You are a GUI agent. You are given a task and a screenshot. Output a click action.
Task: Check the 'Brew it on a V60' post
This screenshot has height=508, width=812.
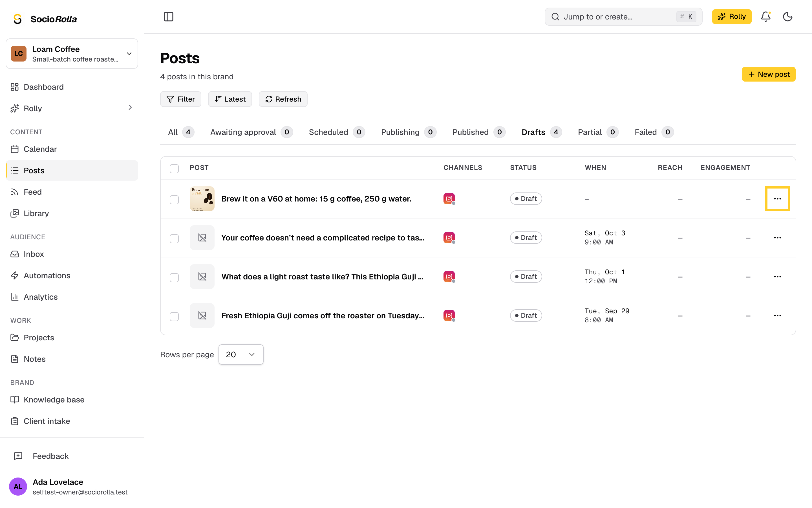174,200
